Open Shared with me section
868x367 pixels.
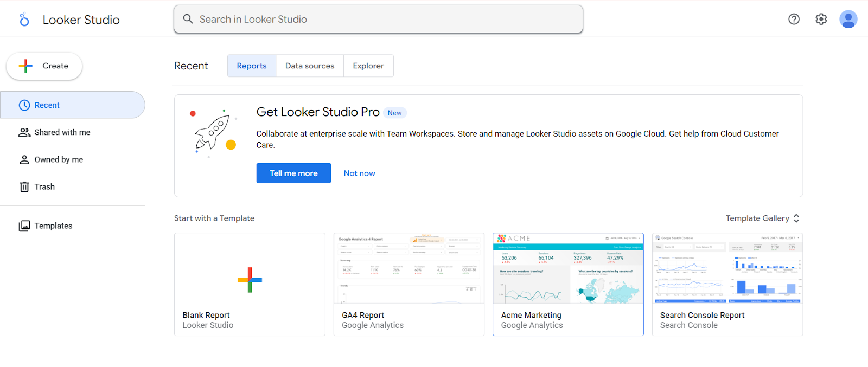73,132
